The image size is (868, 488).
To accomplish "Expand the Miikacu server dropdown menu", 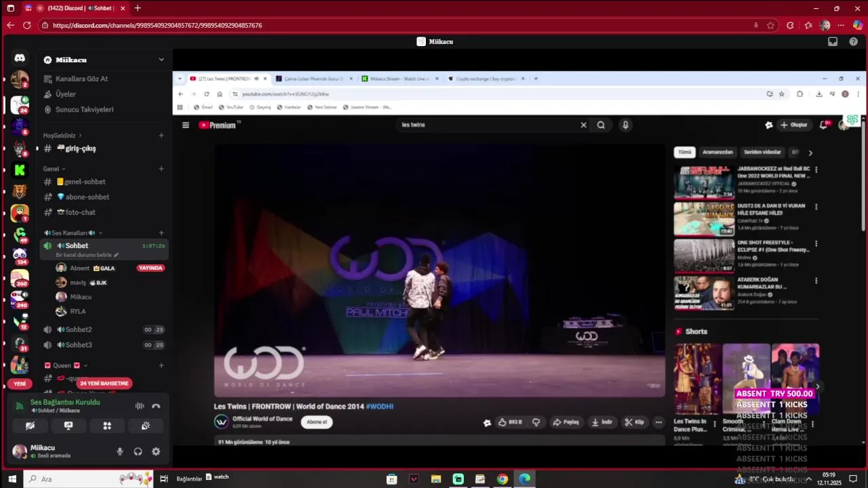I will pos(161,60).
